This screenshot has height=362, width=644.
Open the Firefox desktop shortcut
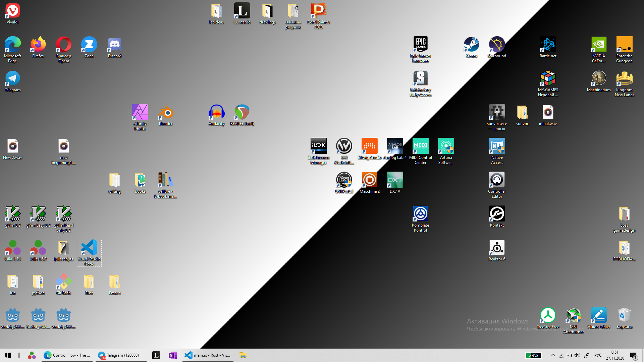pos(38,47)
